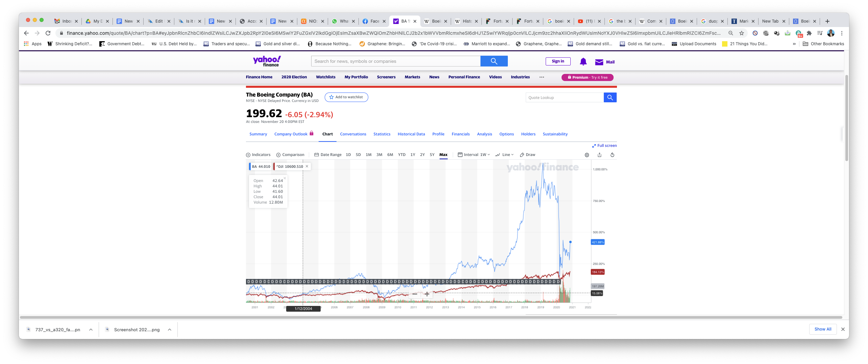
Task: Add Indicators to the chart
Action: pyautogui.click(x=258, y=155)
